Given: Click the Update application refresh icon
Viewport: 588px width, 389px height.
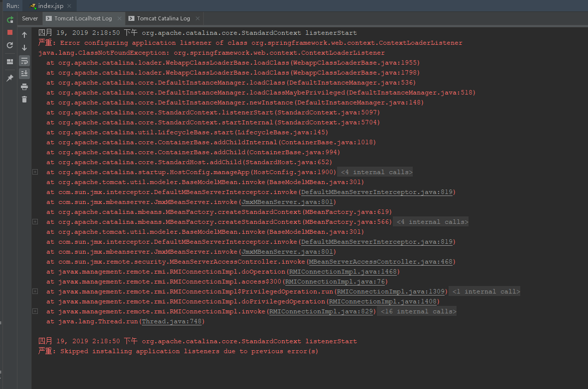Looking at the screenshot, I should 10,45.
